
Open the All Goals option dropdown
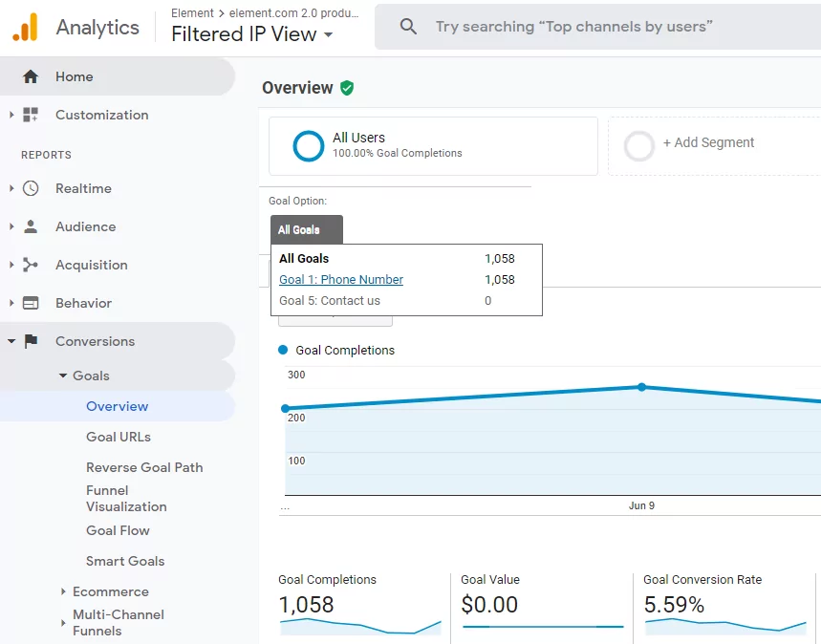point(306,229)
